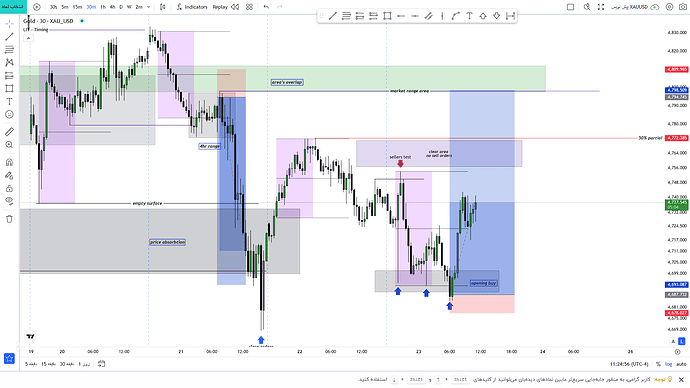Take a snapshot with camera icon

683,7
